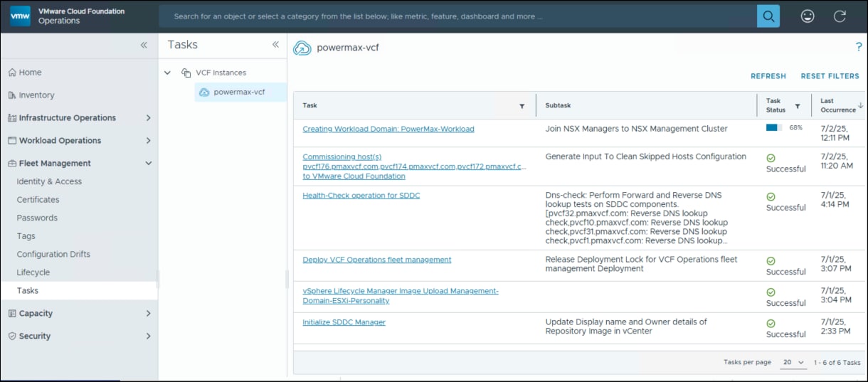Click the Capacity icon in sidebar
The width and height of the screenshot is (868, 382).
tap(12, 314)
